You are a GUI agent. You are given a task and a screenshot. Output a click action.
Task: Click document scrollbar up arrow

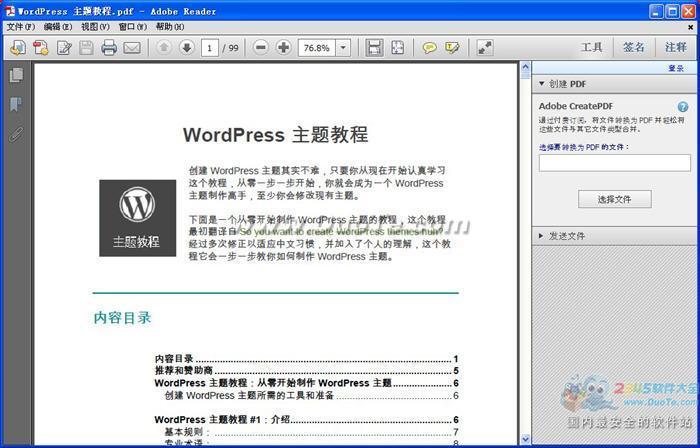(x=525, y=68)
